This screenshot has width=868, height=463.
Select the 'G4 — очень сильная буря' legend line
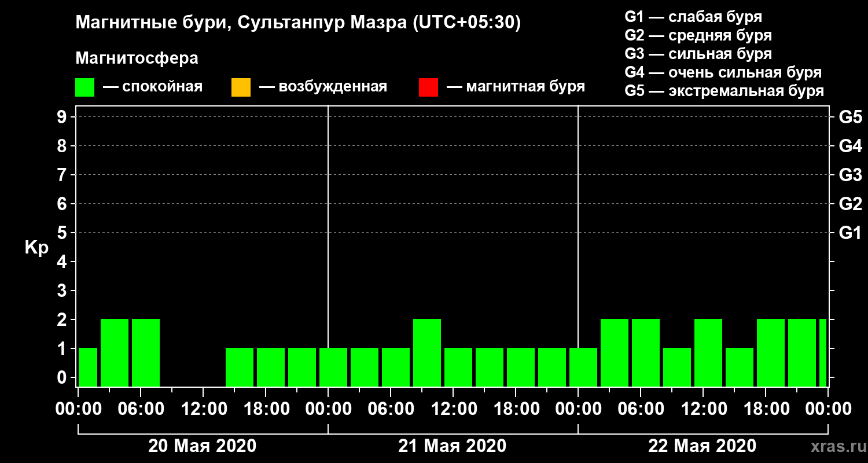(x=723, y=72)
